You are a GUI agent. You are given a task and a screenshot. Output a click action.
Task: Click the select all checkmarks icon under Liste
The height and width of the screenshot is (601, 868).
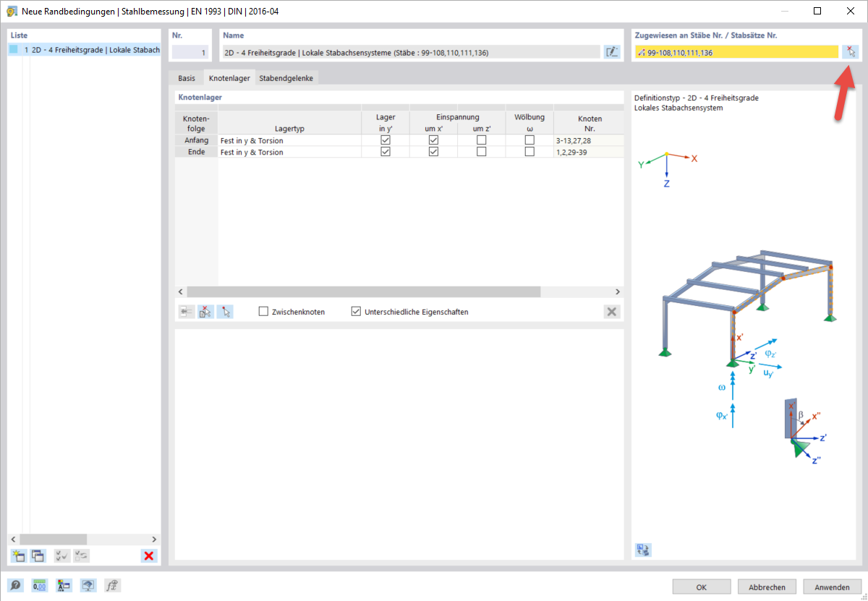point(62,555)
